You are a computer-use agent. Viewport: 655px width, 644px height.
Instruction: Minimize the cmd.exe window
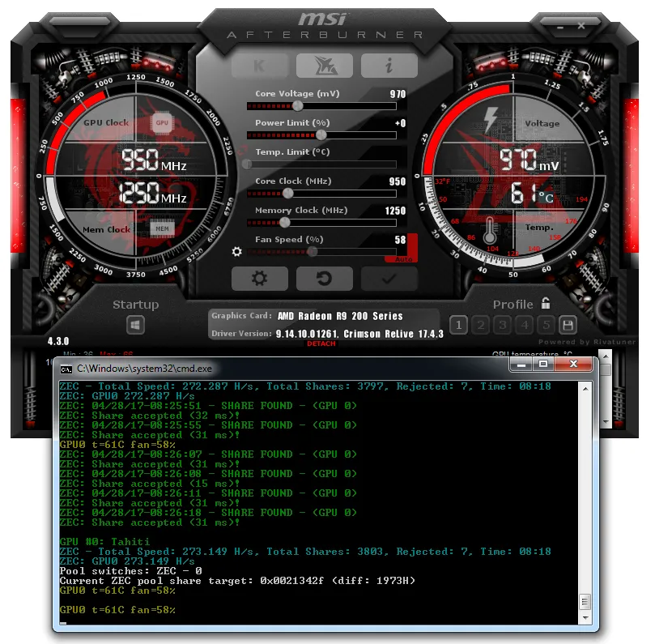[521, 365]
